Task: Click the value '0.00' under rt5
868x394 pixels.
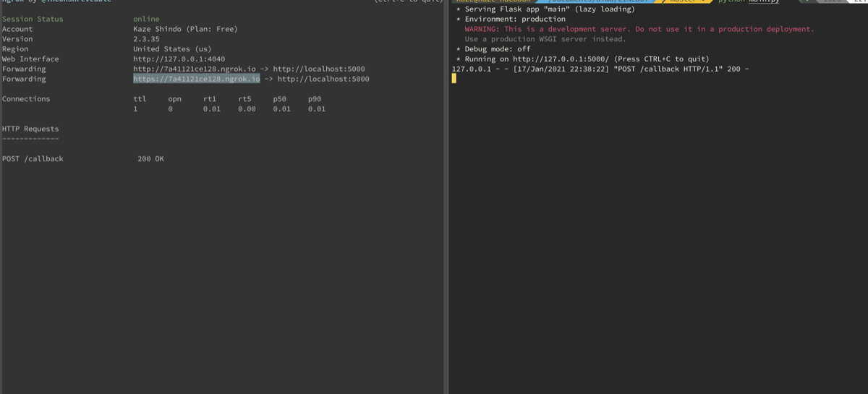Action: point(247,109)
